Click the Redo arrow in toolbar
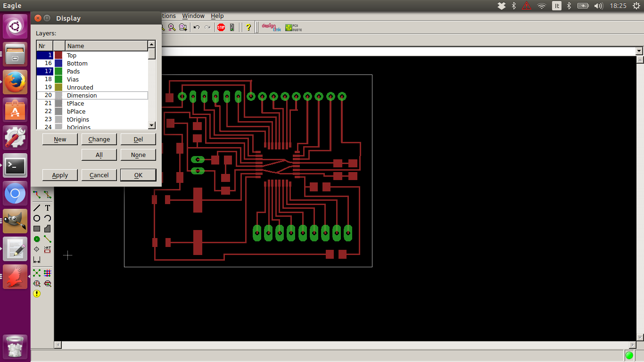 tap(207, 27)
